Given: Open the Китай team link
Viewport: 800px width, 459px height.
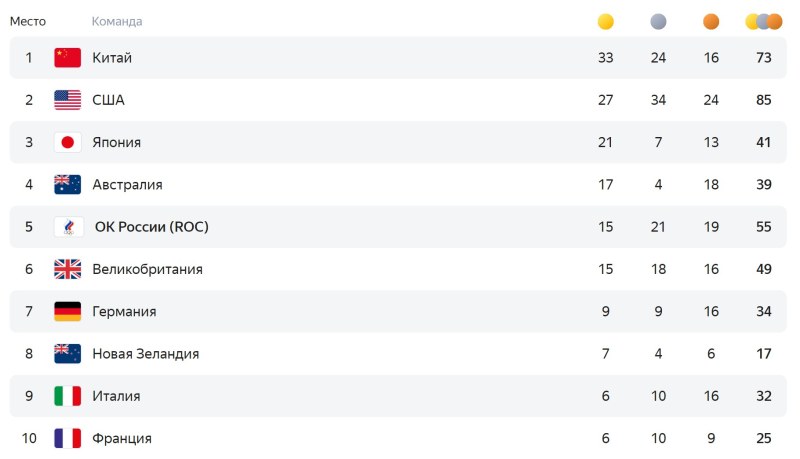Looking at the screenshot, I should click(x=112, y=58).
